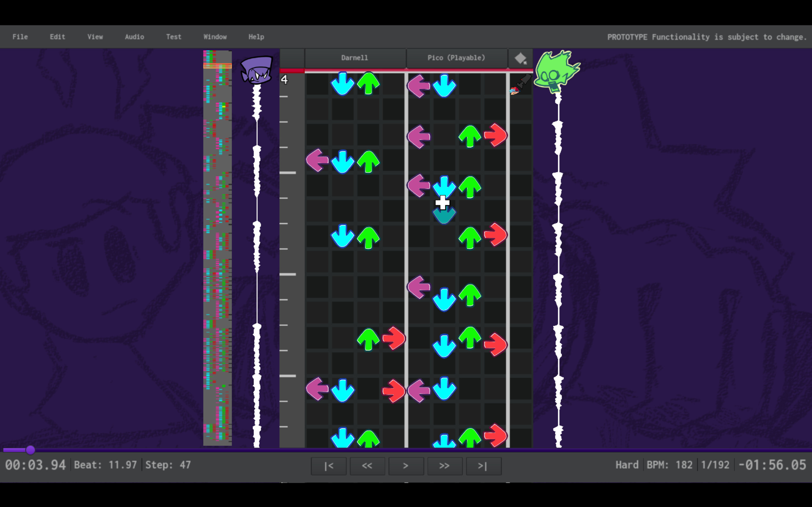Select Darnell's purple health icon
812x507 pixels.
pyautogui.click(x=257, y=70)
